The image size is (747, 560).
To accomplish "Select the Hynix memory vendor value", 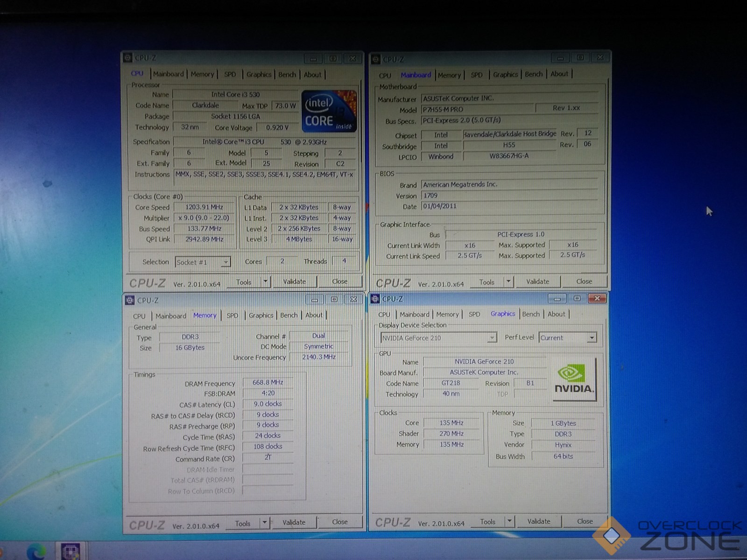I will coord(563,445).
